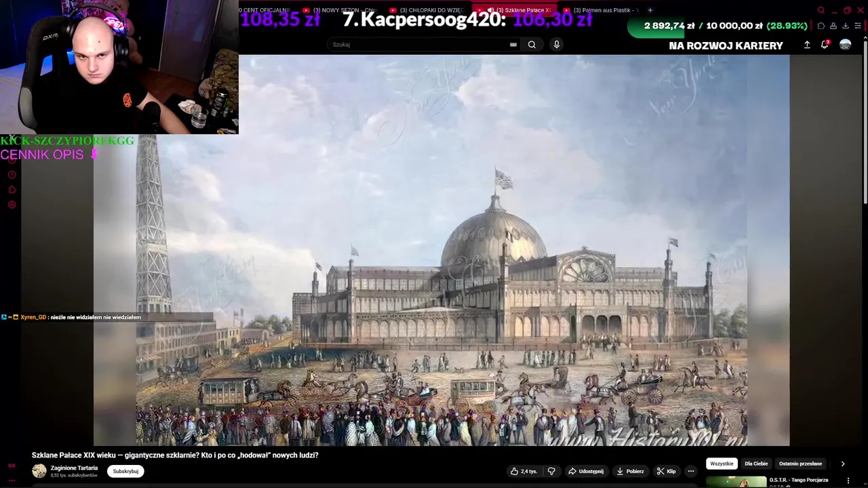This screenshot has height=488, width=868.
Task: Click the Udostępnij share button
Action: click(586, 471)
